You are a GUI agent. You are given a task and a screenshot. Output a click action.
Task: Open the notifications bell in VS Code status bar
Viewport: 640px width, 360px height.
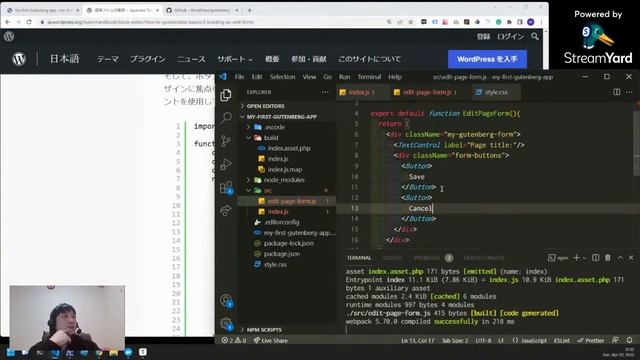(629, 340)
